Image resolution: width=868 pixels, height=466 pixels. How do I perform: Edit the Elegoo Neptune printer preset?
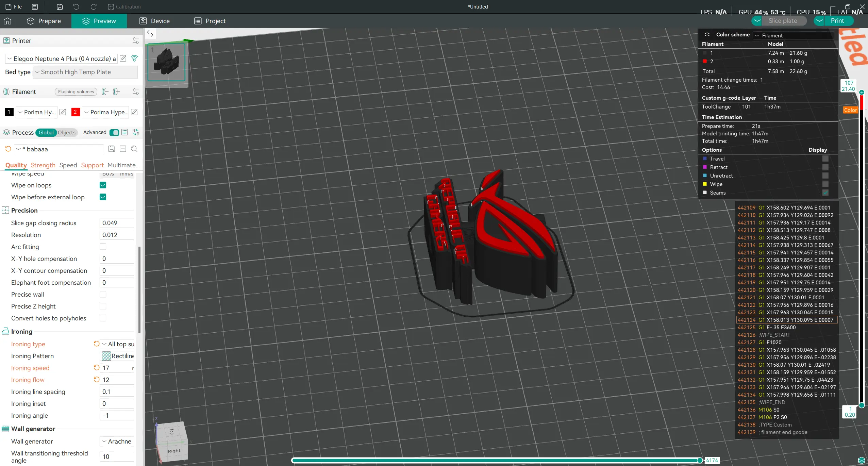(x=123, y=59)
